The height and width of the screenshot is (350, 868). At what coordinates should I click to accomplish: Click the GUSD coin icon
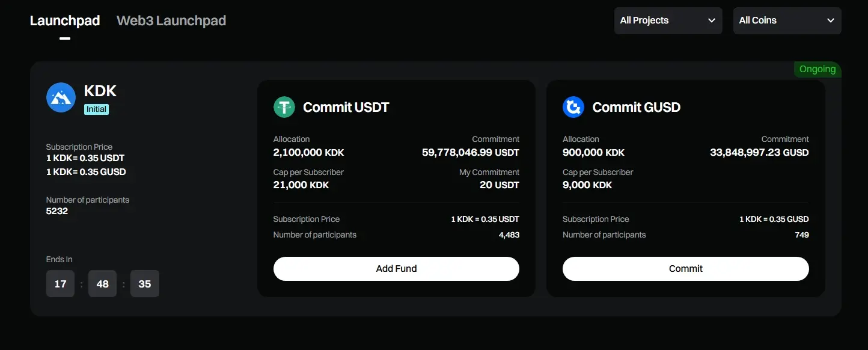(573, 107)
